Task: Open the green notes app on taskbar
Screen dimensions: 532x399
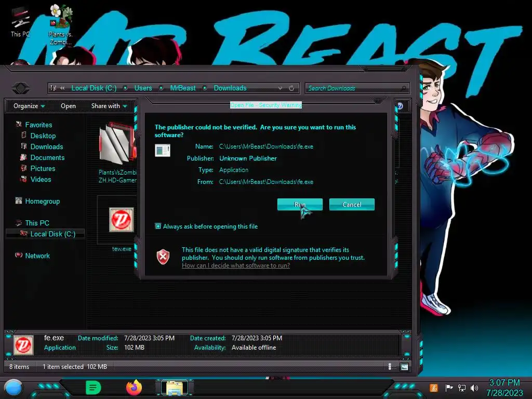Action: (94, 388)
